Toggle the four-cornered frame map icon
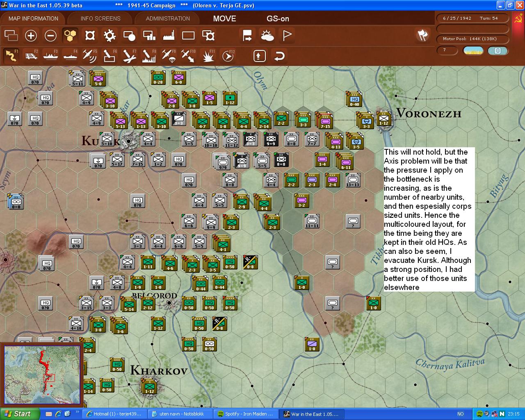Viewport: 525px width, 420px height. 90,36
